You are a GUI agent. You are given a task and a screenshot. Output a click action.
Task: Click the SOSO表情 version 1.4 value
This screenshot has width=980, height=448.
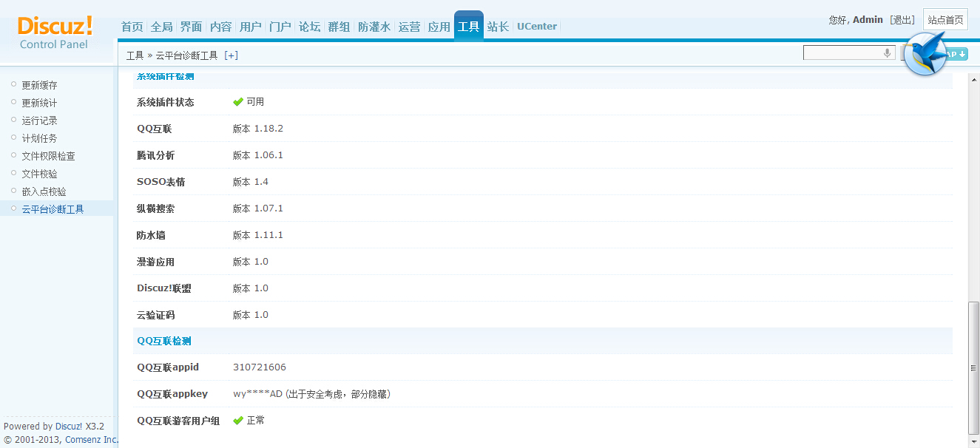point(251,182)
